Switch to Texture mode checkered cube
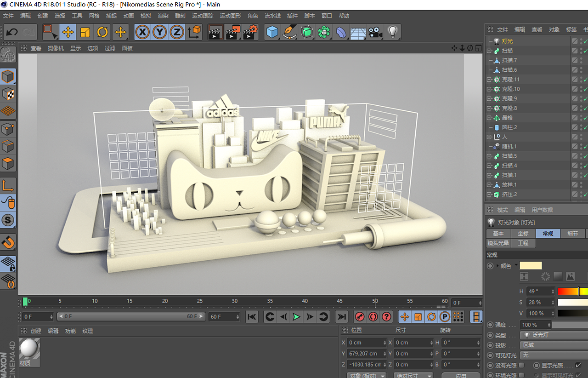The height and width of the screenshot is (378, 588). click(x=8, y=93)
